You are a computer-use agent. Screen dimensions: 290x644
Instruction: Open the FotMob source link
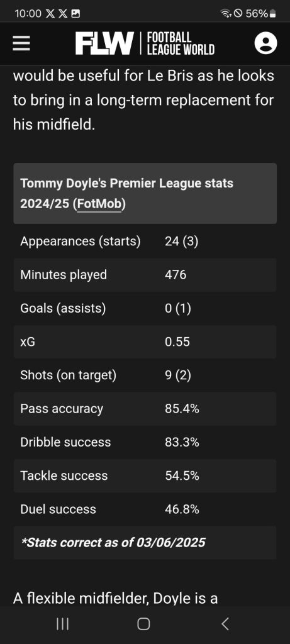99,204
